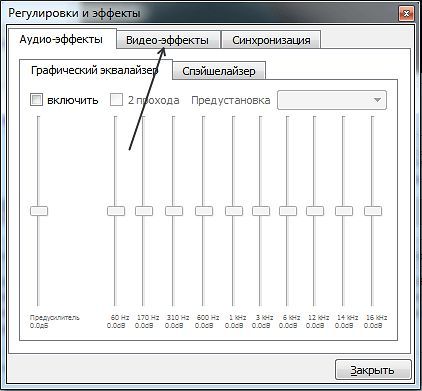Click the 60 Hz band slider handle

(x=116, y=211)
